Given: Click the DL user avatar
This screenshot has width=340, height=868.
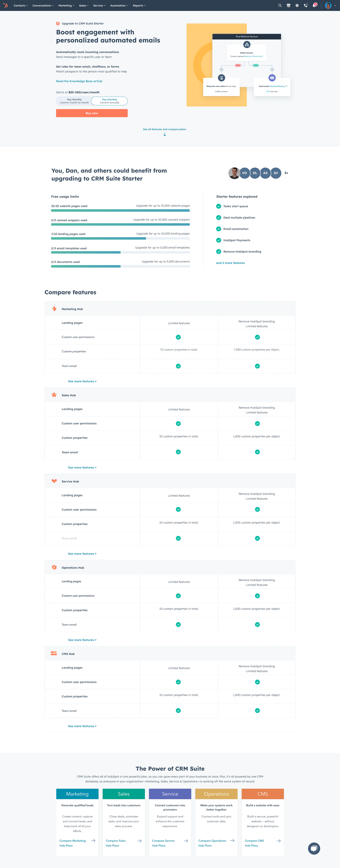Looking at the screenshot, I should [255, 173].
